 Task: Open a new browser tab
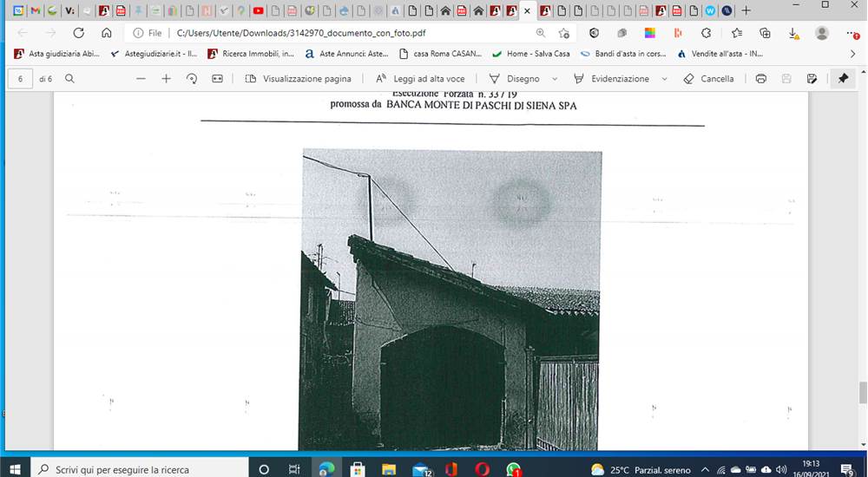[x=746, y=10]
